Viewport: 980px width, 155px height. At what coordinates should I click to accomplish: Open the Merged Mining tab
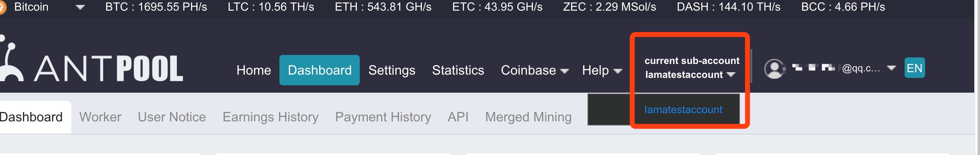coord(528,117)
